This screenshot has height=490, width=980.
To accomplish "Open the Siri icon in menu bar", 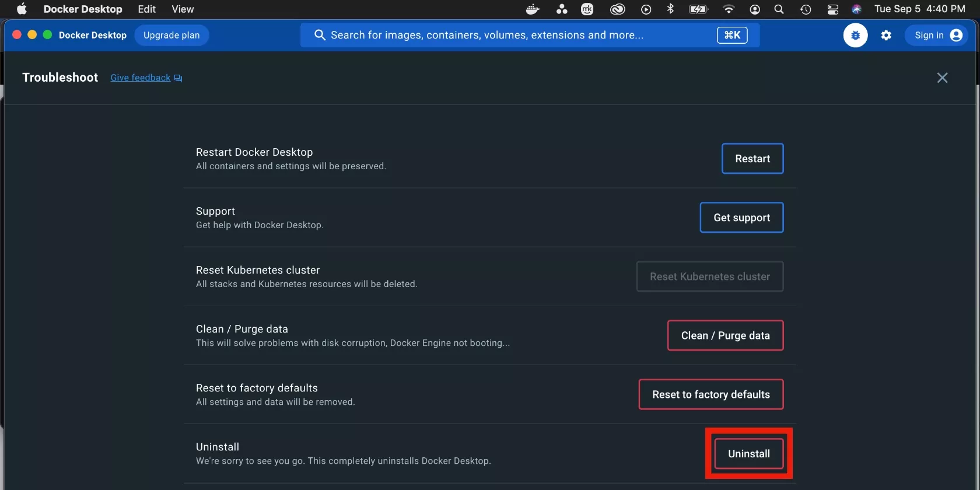I will coord(856,9).
